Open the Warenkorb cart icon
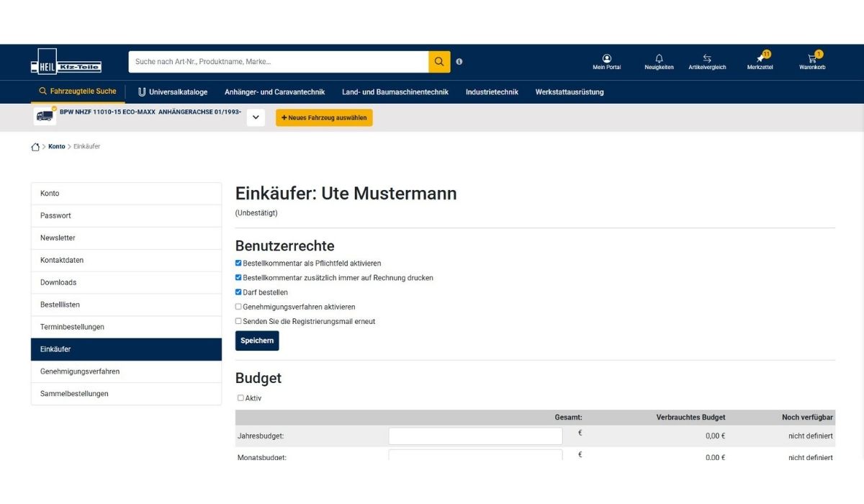864x504 pixels. pyautogui.click(x=812, y=58)
